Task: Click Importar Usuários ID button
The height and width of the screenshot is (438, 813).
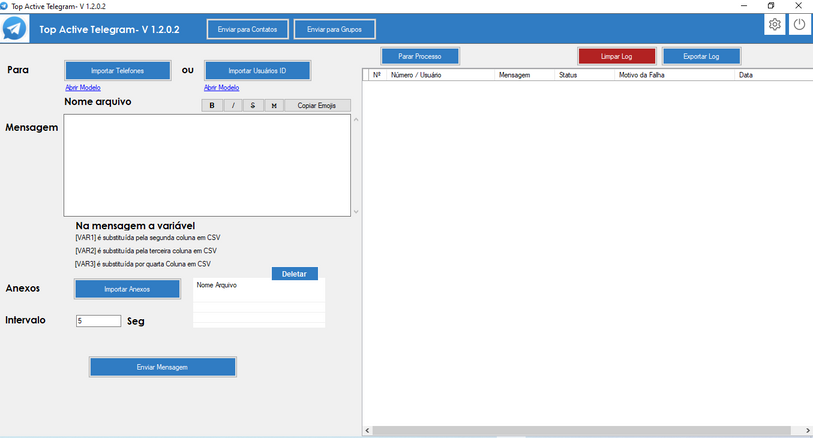Action: [x=257, y=70]
